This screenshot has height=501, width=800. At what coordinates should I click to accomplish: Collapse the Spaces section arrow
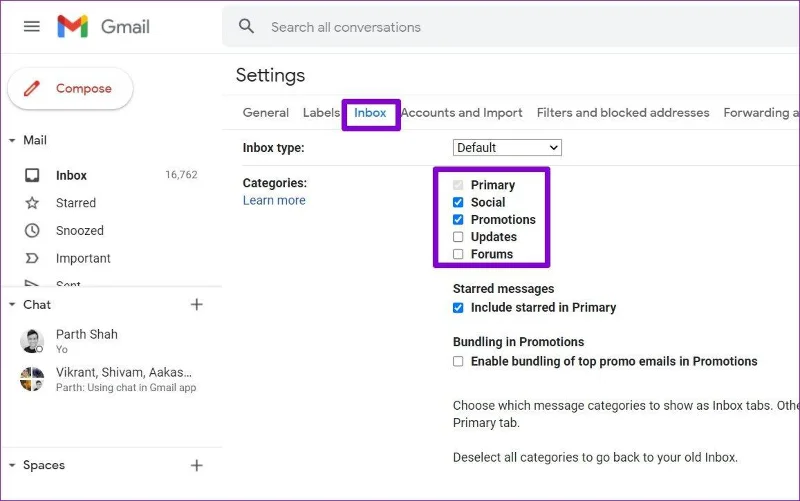[12, 465]
